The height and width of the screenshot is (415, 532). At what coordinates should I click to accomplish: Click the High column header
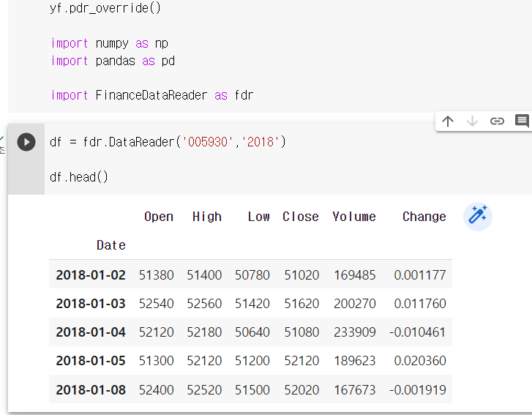click(207, 217)
